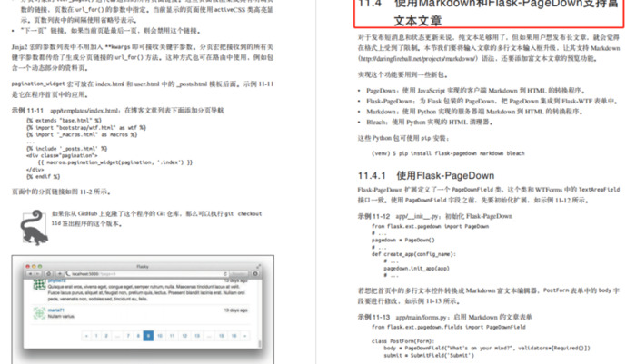Click the "git checkout" text in the lemur note

tap(243, 213)
